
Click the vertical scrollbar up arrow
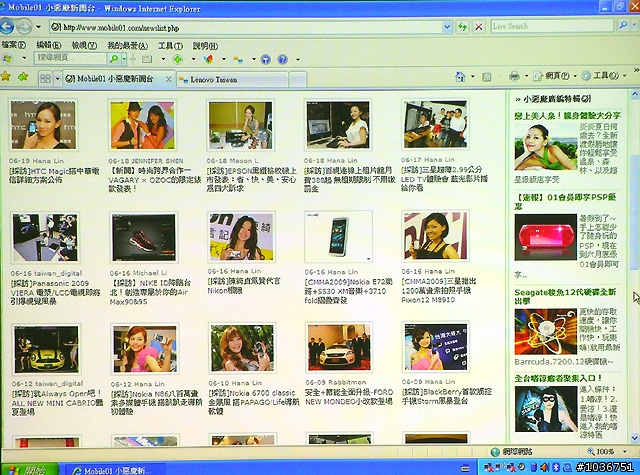click(635, 94)
